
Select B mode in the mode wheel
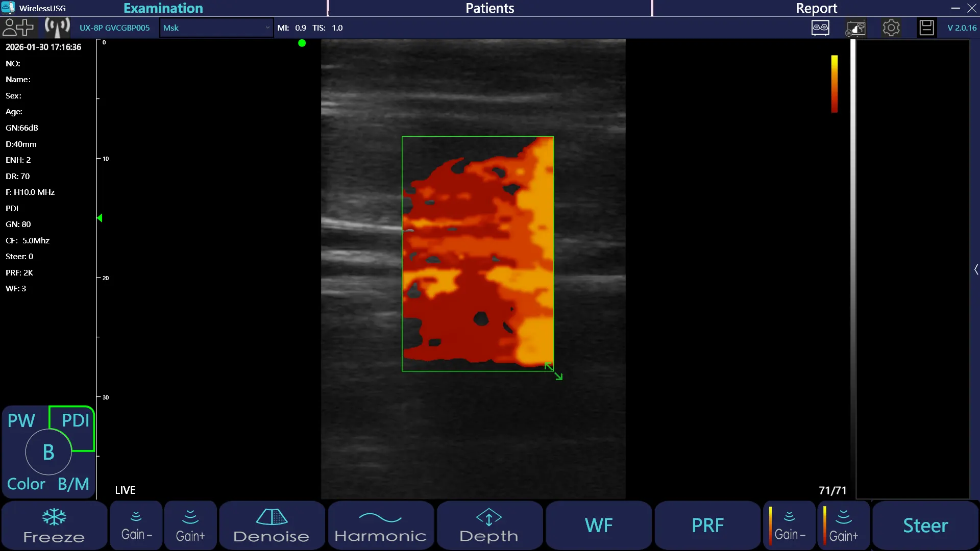[x=48, y=452]
